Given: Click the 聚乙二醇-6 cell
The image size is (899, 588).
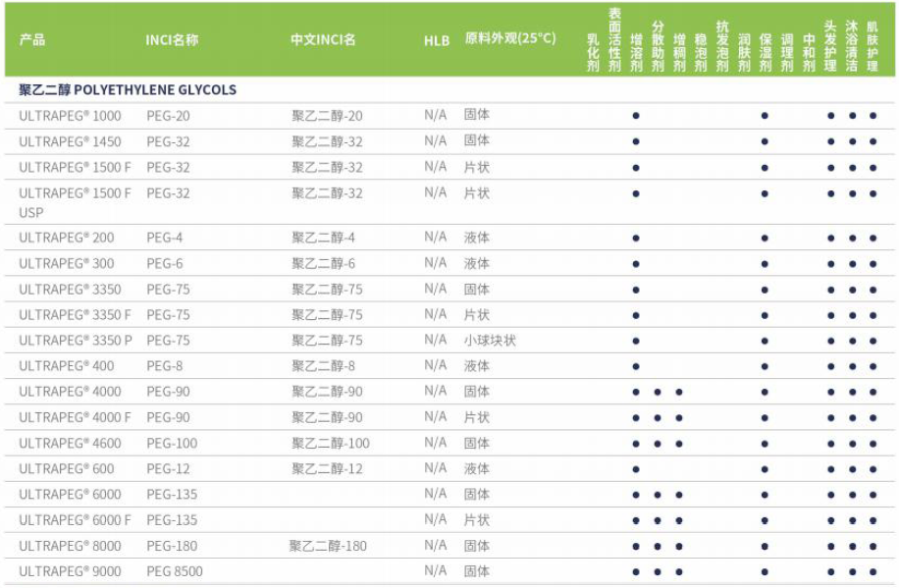Looking at the screenshot, I should pos(323,263).
